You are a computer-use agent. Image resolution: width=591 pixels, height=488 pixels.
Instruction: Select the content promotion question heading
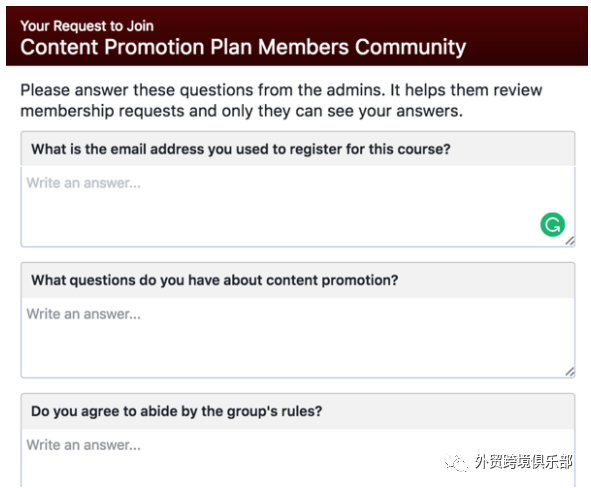pos(214,280)
